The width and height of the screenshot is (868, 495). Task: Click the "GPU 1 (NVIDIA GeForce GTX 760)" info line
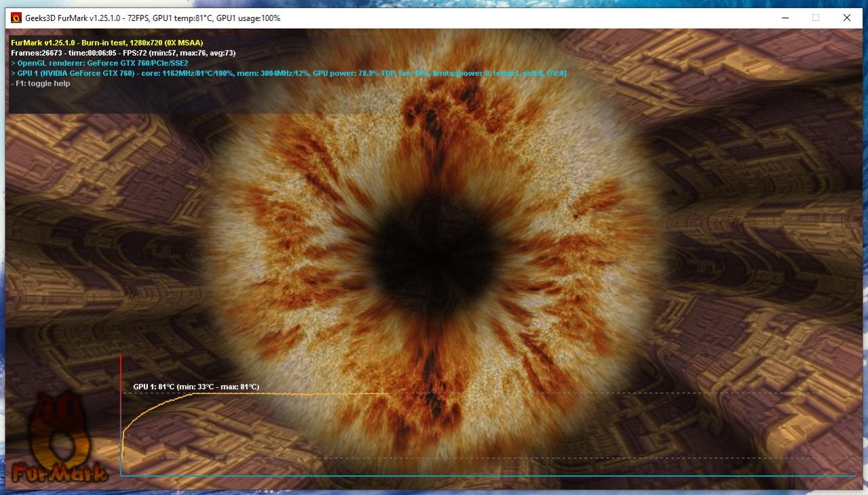pos(289,73)
